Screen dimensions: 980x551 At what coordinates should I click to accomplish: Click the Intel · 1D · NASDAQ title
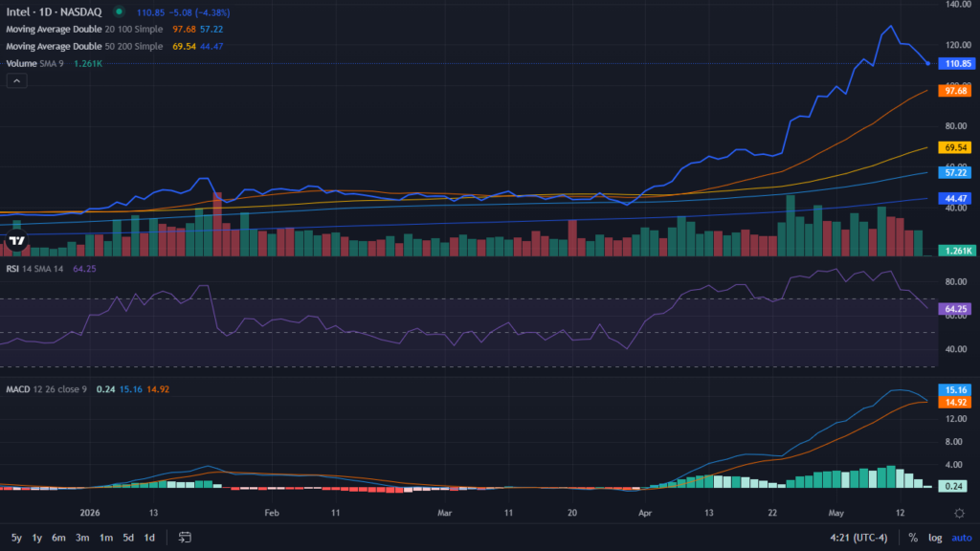(54, 11)
